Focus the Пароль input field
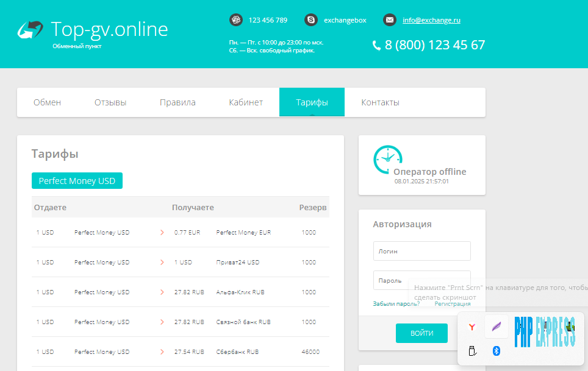 tap(421, 280)
